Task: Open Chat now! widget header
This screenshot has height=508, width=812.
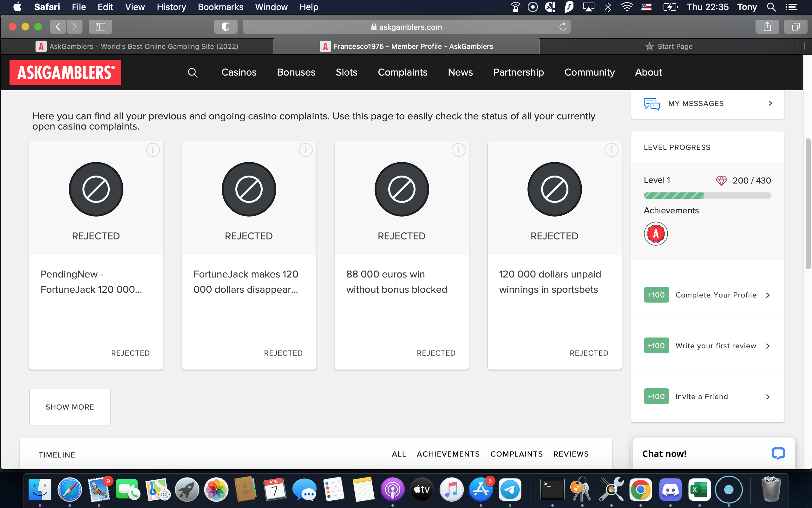Action: [x=713, y=454]
